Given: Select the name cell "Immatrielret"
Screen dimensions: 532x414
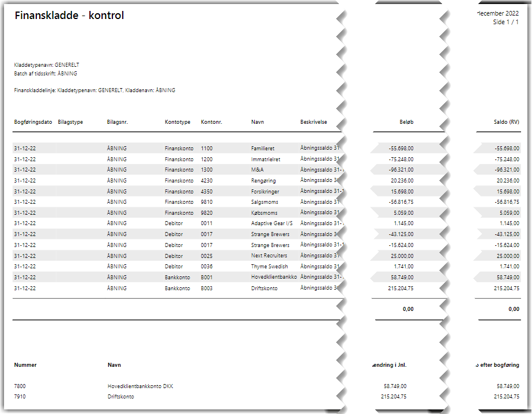Looking at the screenshot, I should coord(266,159).
